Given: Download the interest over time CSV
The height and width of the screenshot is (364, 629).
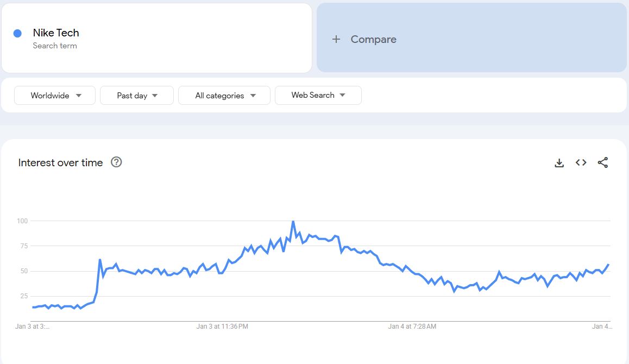Looking at the screenshot, I should (x=559, y=162).
